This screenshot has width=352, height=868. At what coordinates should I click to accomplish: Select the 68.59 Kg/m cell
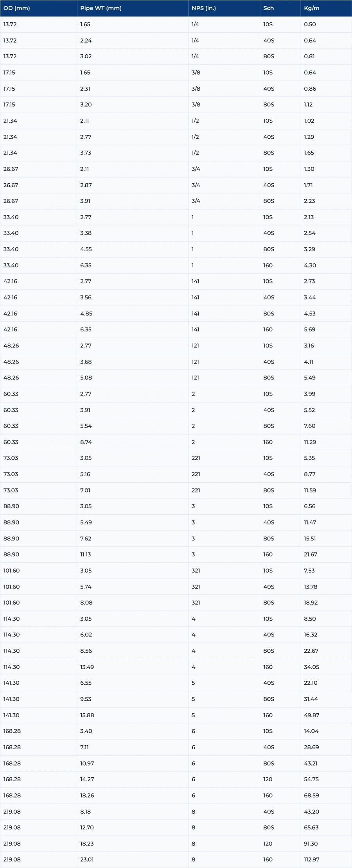311,795
